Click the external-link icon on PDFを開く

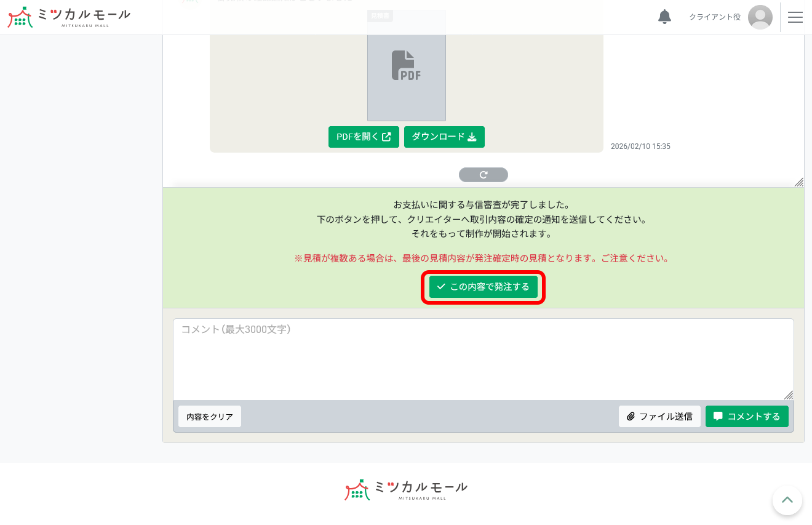386,137
